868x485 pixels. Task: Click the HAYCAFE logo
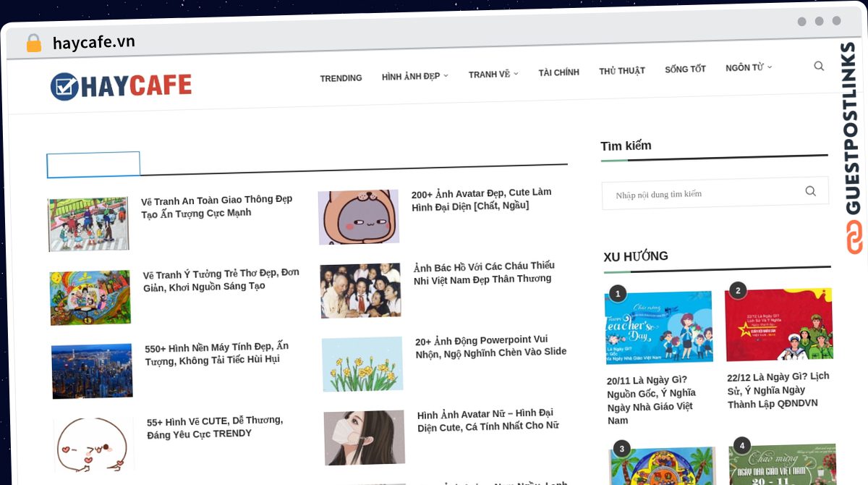(x=121, y=86)
